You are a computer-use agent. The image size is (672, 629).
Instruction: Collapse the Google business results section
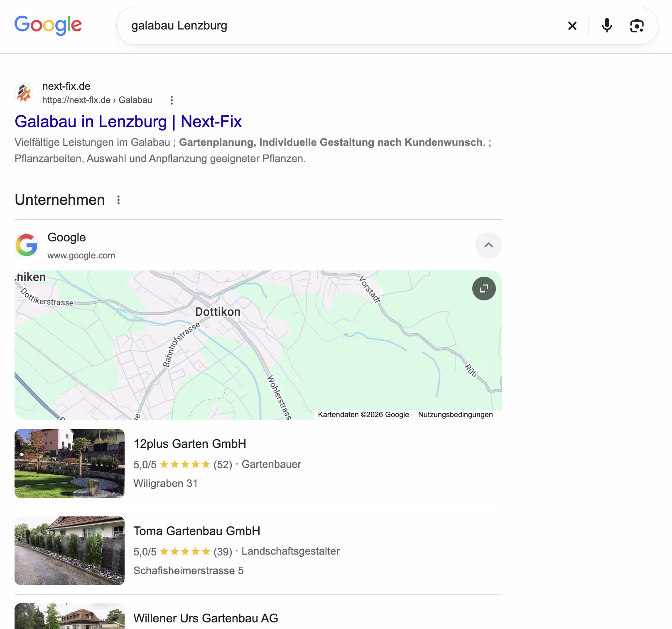[488, 245]
